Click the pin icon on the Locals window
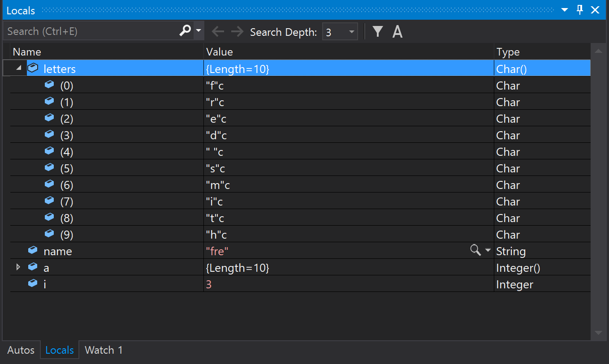The height and width of the screenshot is (364, 609). (579, 10)
